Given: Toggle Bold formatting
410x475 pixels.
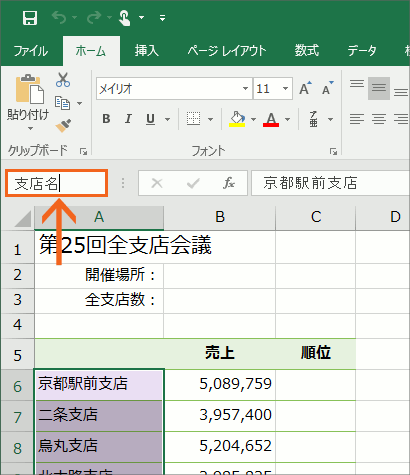Looking at the screenshot, I should (x=106, y=119).
